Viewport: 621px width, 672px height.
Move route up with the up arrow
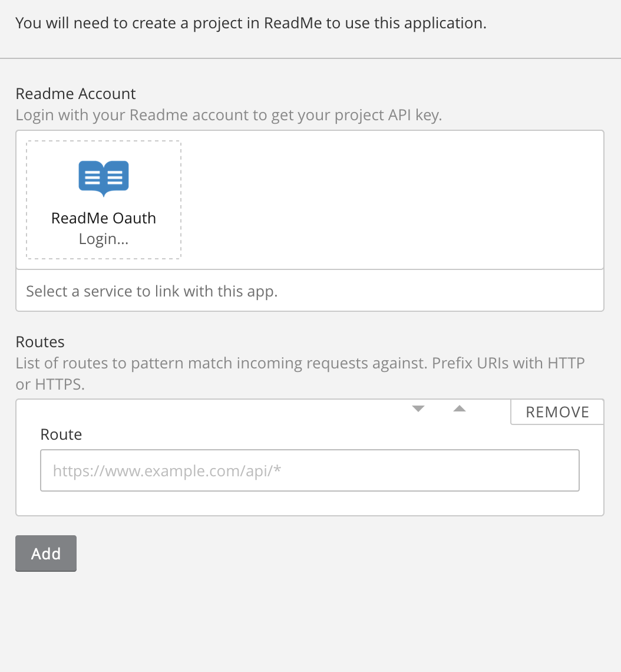click(x=459, y=409)
